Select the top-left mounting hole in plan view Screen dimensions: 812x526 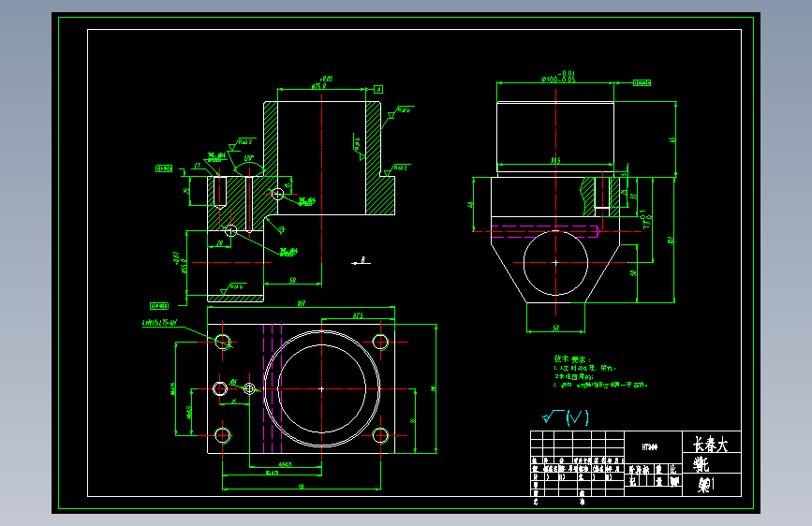[223, 342]
